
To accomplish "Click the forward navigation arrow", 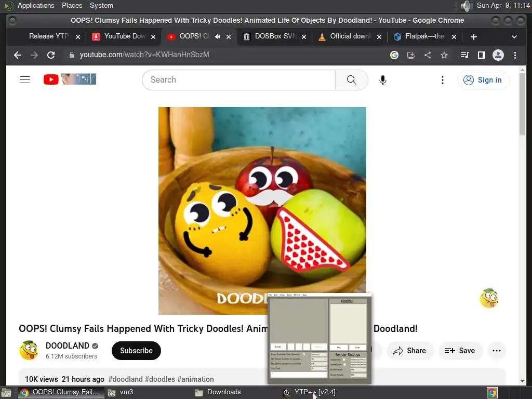I will pyautogui.click(x=34, y=55).
